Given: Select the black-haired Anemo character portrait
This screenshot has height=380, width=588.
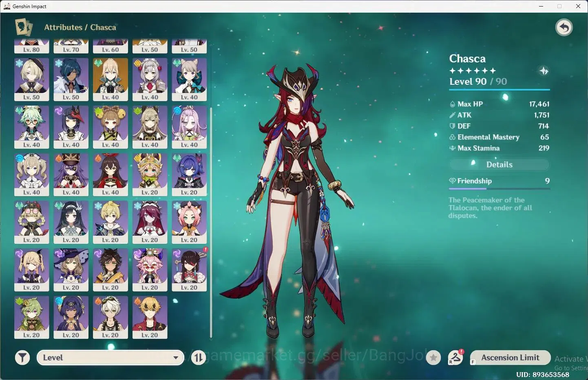Looking at the screenshot, I should pyautogui.click(x=71, y=222).
